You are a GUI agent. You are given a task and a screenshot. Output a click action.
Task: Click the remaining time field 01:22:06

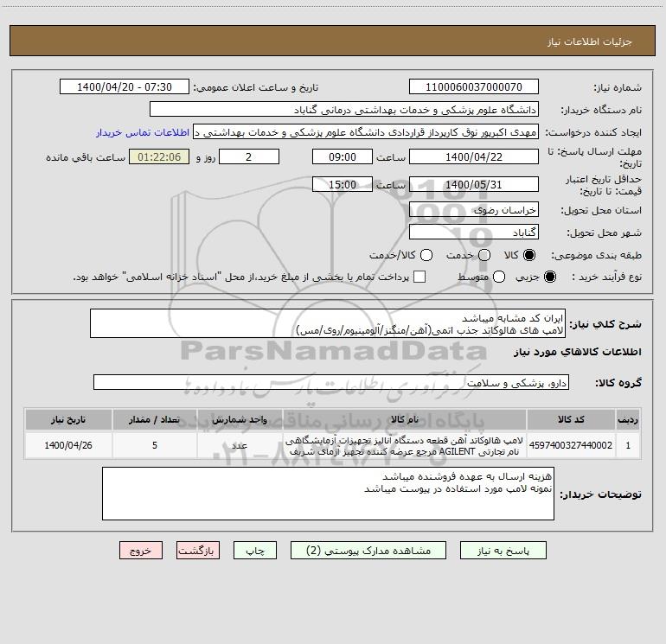tap(159, 156)
